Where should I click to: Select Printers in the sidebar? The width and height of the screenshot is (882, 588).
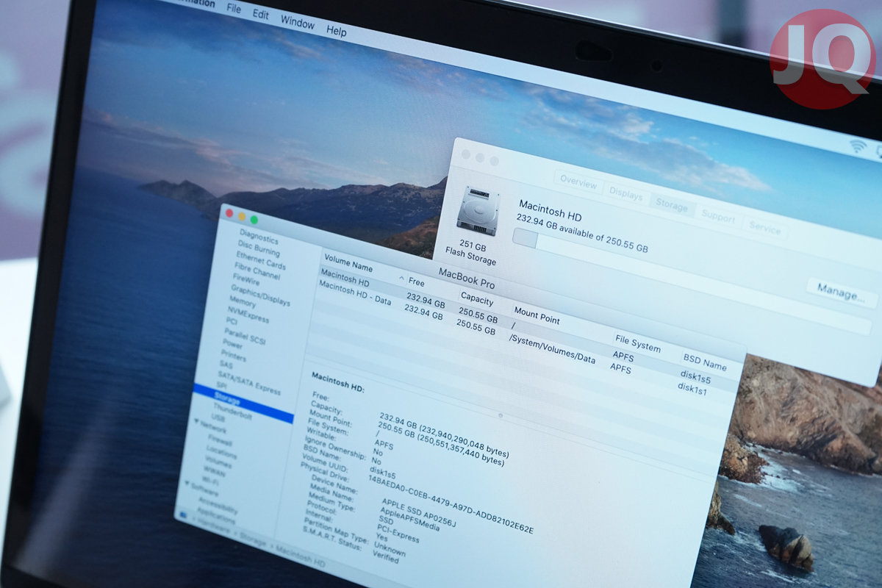pos(234,355)
